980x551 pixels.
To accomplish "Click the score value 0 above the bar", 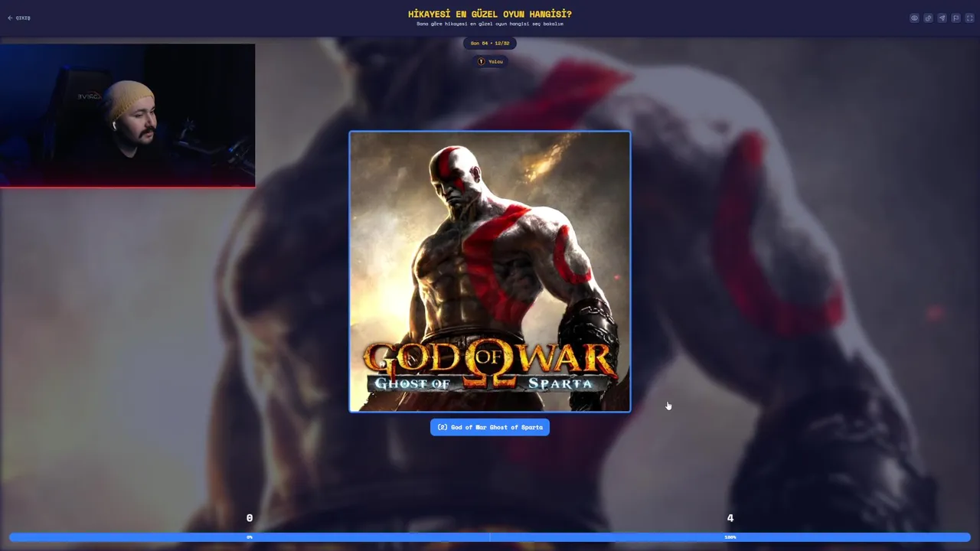I will click(250, 518).
